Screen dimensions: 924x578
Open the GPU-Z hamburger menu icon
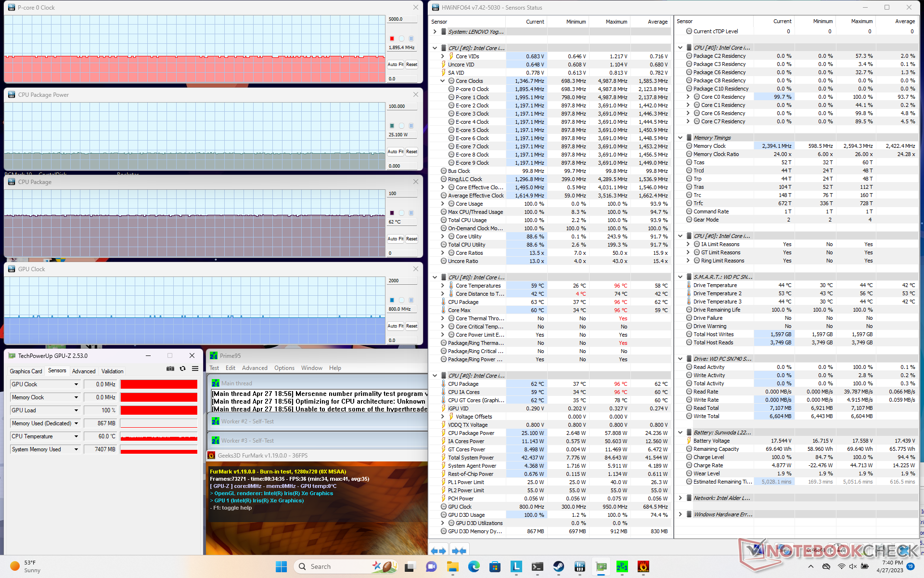(x=195, y=368)
